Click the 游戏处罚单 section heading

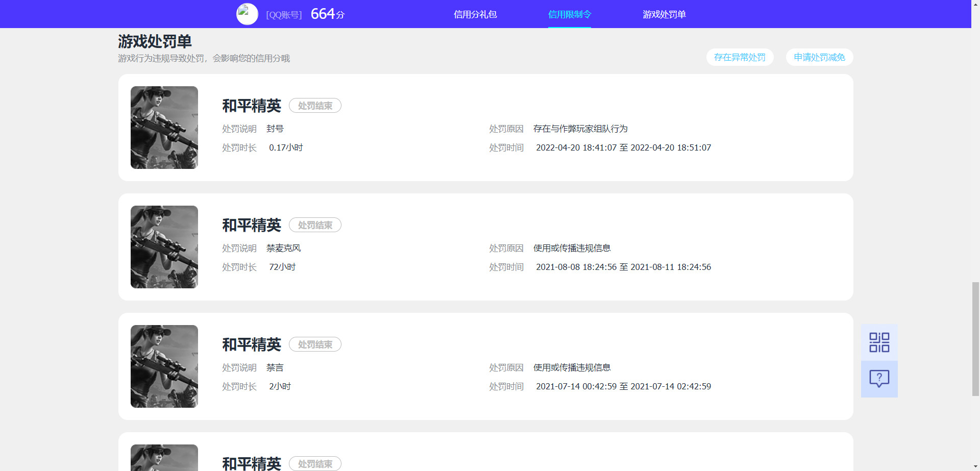pos(155,41)
